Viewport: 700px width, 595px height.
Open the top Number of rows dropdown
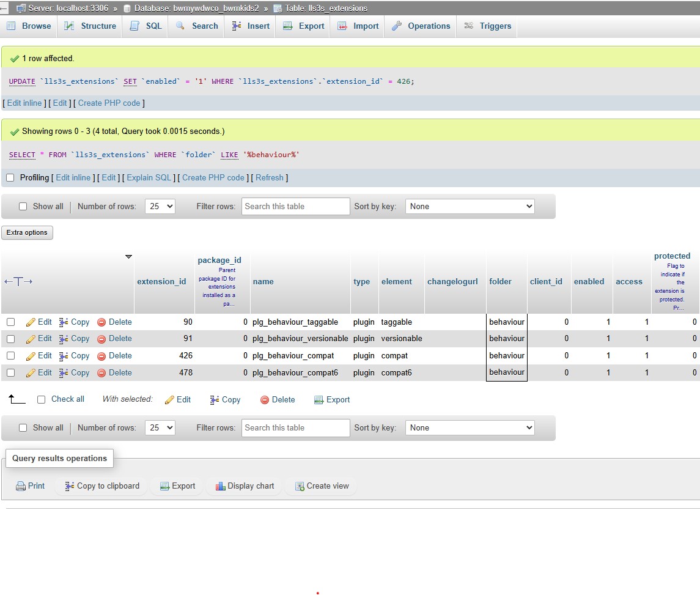point(160,207)
